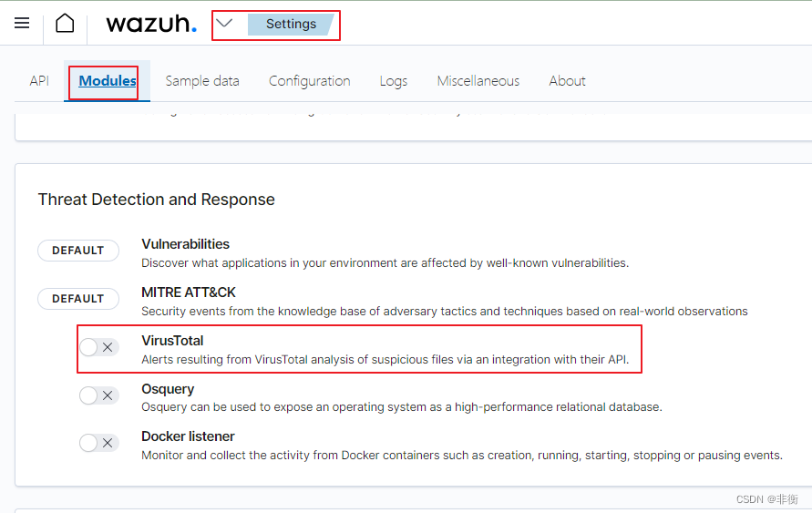Open the About tab

[568, 81]
